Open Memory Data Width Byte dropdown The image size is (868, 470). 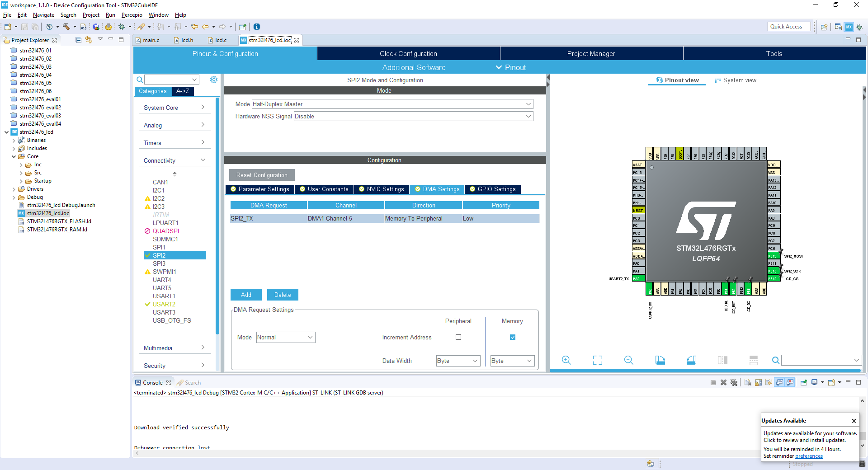tap(512, 361)
